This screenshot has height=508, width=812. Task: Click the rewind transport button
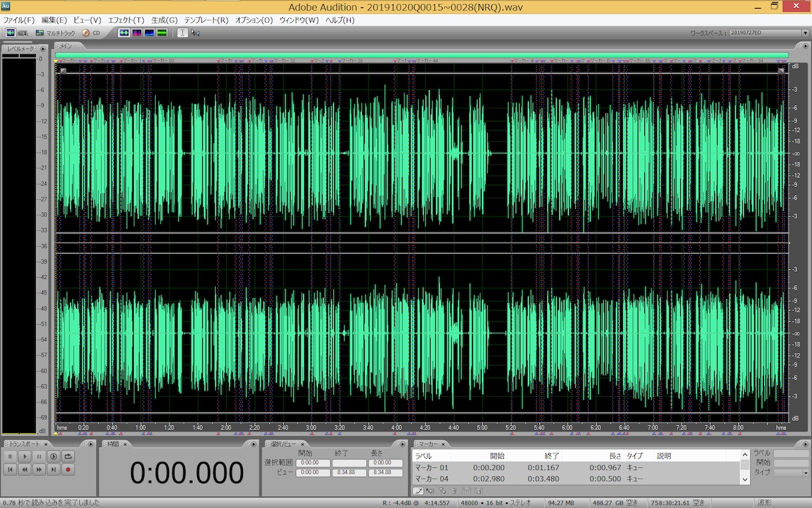point(25,469)
